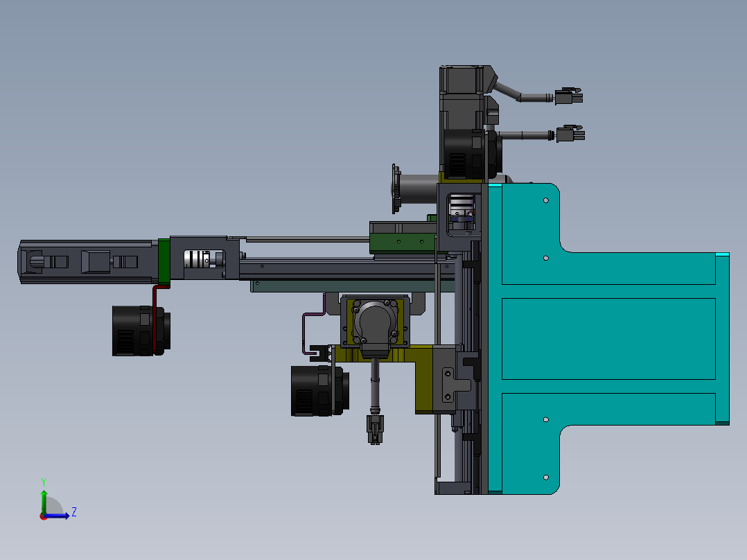Click the bottommost hole in the teal plate
Viewport: 747px width, 560px height.
pos(546,477)
